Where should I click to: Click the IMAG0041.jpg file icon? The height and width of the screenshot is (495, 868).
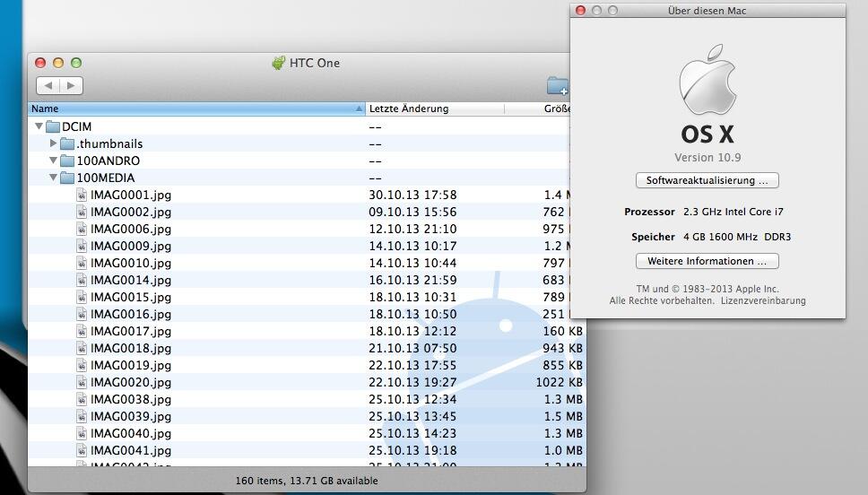(x=82, y=450)
